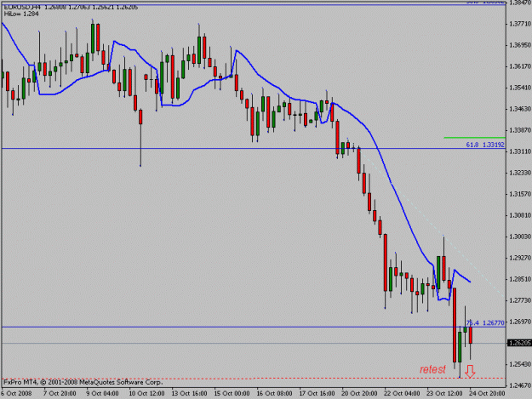The image size is (532, 399).
Task: Click the FxPro MT4 MetaQuotes copyright text
Action: [x=83, y=383]
